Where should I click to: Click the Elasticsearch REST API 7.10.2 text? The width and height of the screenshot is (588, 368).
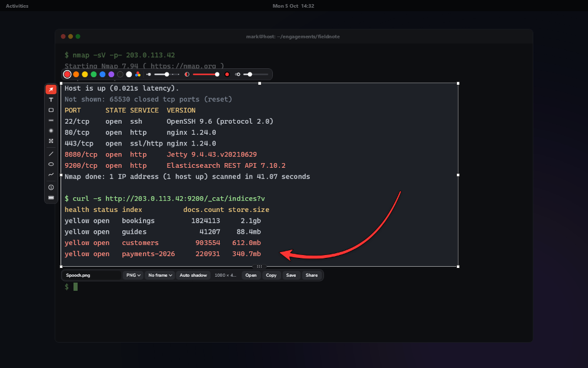[226, 165]
